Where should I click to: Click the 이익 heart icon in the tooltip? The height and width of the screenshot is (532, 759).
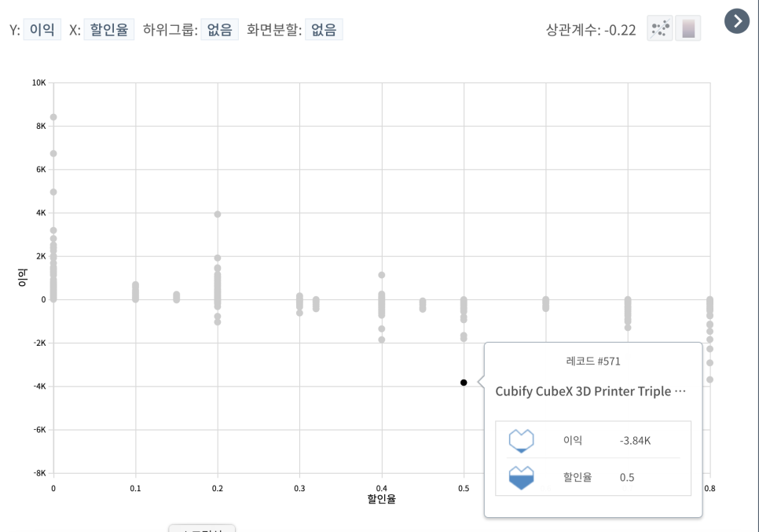522,441
